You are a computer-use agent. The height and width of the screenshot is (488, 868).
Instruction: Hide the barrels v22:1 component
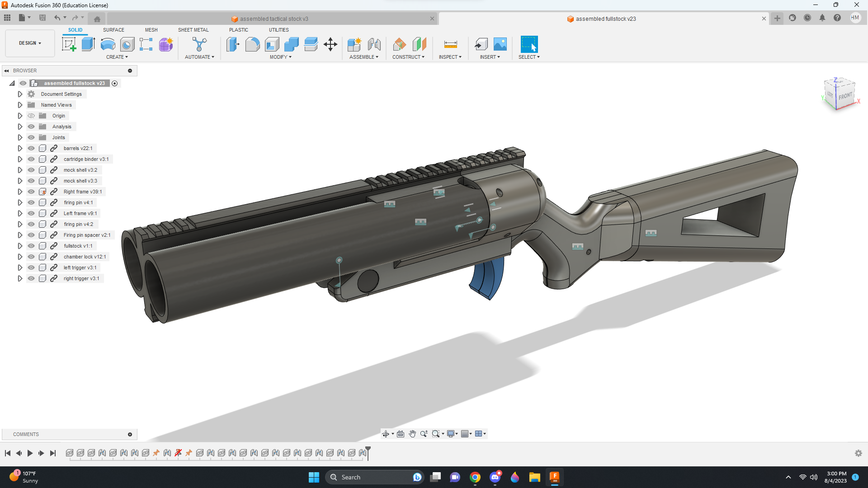31,148
